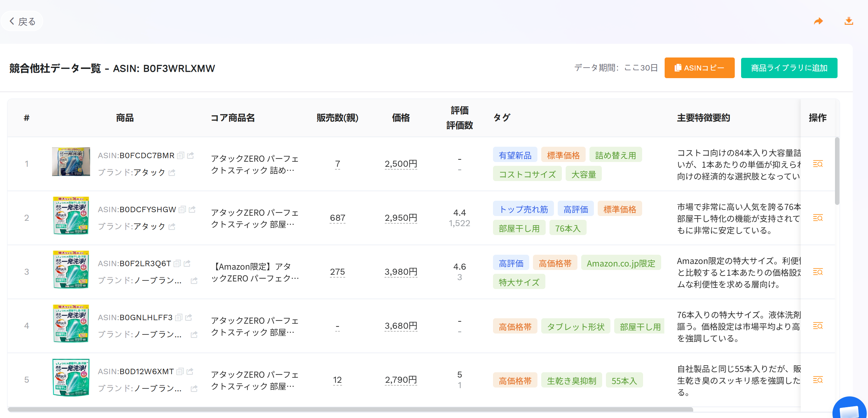Image resolution: width=868 pixels, height=418 pixels.
Task: Copy ASIN B0GNLHLFF3 with copy icon
Action: coord(179,317)
